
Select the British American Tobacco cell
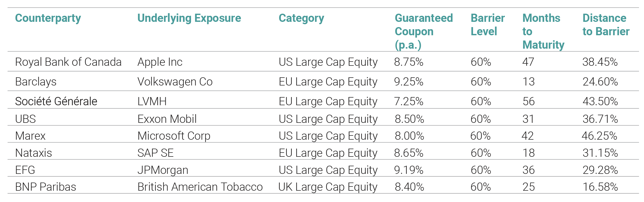click(x=200, y=187)
